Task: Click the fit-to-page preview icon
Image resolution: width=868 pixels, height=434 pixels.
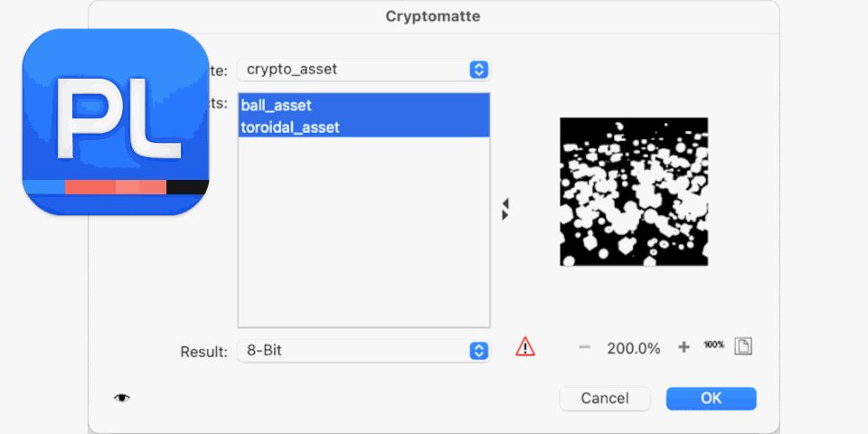Action: click(743, 347)
